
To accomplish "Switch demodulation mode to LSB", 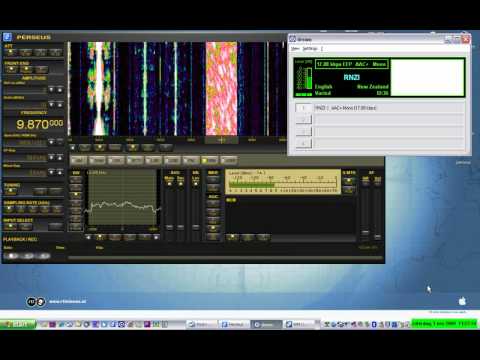I will pos(172,160).
